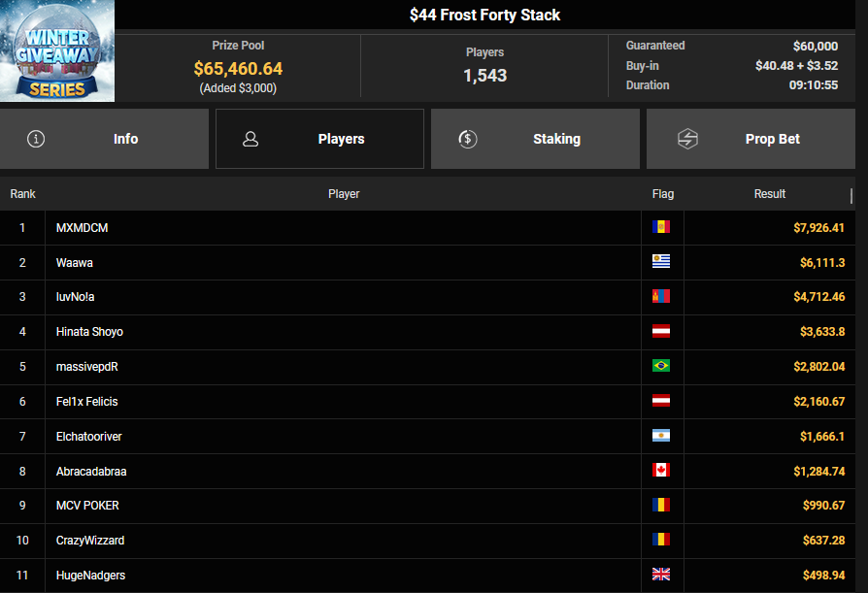
Task: Sort by the Rank column header
Action: tap(22, 194)
